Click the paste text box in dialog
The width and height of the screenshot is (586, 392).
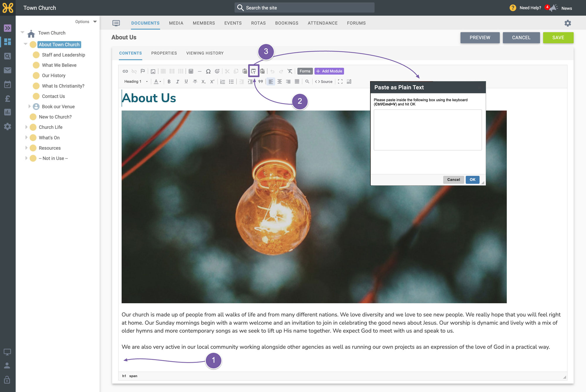click(427, 130)
